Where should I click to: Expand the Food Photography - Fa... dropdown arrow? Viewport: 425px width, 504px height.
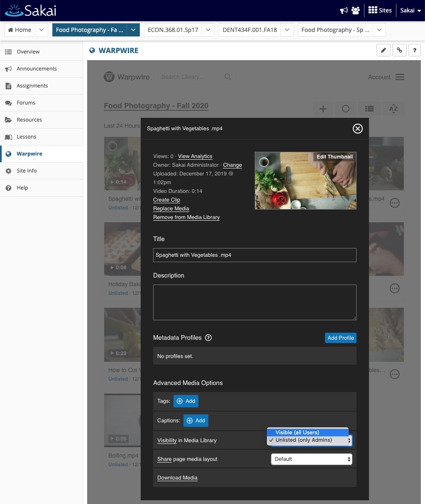(133, 30)
